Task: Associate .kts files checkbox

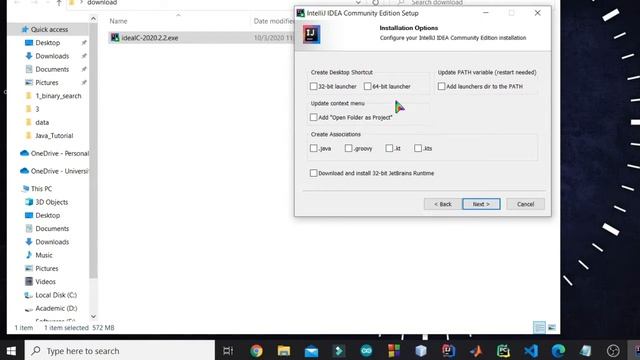Action: point(418,148)
